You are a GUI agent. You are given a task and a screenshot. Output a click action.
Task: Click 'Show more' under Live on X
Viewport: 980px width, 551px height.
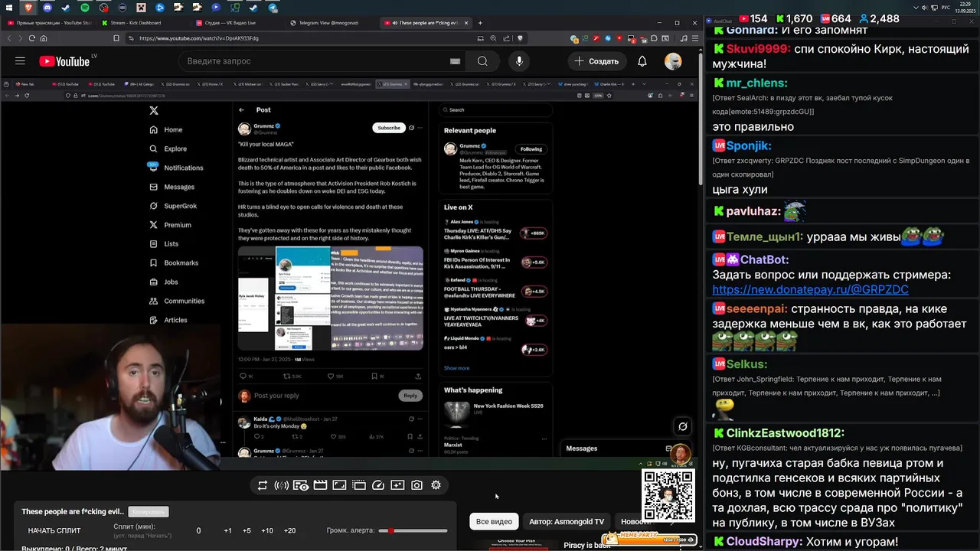(456, 368)
